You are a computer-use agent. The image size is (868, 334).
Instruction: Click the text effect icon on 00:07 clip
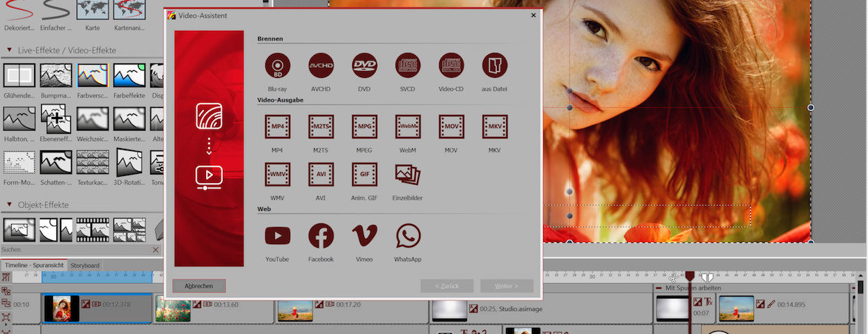tap(709, 302)
